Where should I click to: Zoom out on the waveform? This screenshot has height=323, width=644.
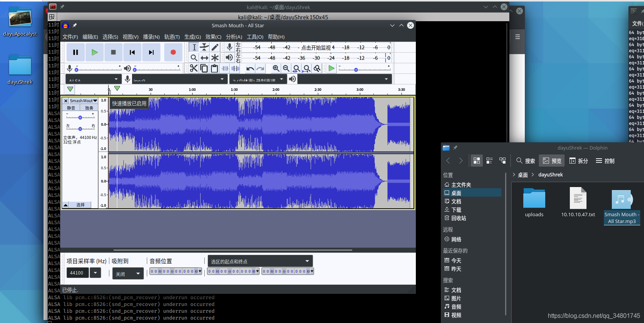pos(286,68)
